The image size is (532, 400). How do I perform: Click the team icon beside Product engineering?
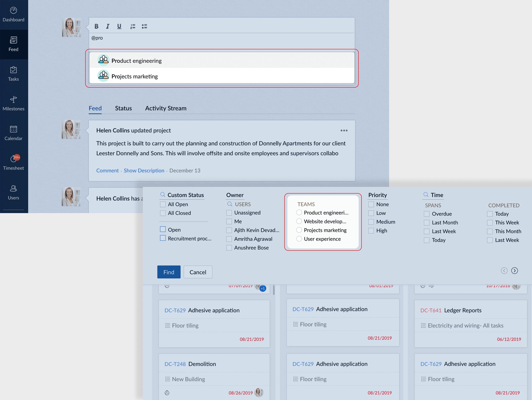point(103,60)
